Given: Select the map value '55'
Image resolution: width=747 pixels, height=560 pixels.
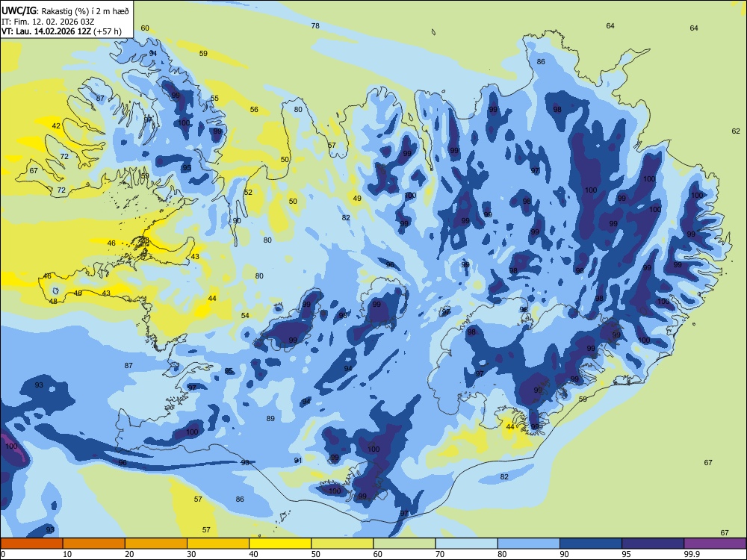Looking at the screenshot, I should coord(215,99).
